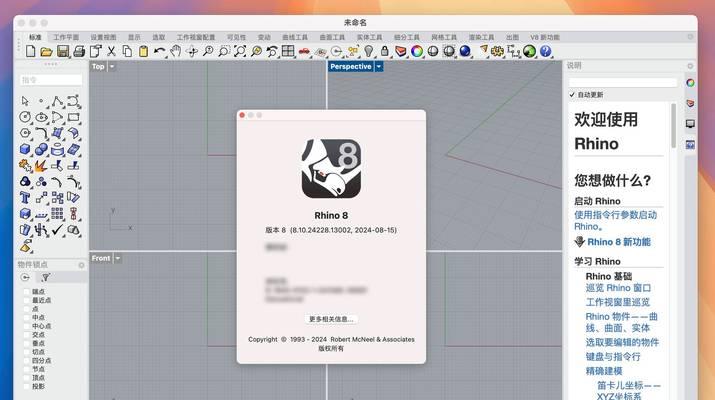This screenshot has width=715, height=400.
Task: Open the 键盘与指令行 link
Action: point(613,357)
